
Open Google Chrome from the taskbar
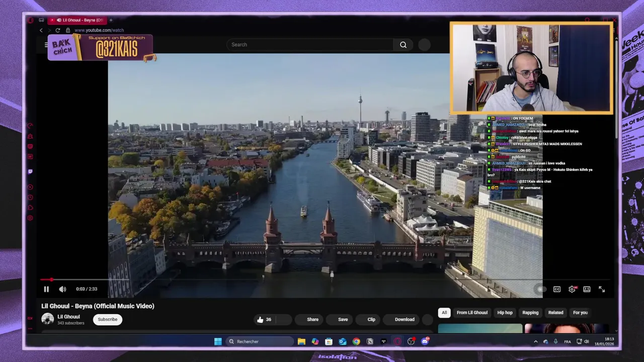click(356, 341)
